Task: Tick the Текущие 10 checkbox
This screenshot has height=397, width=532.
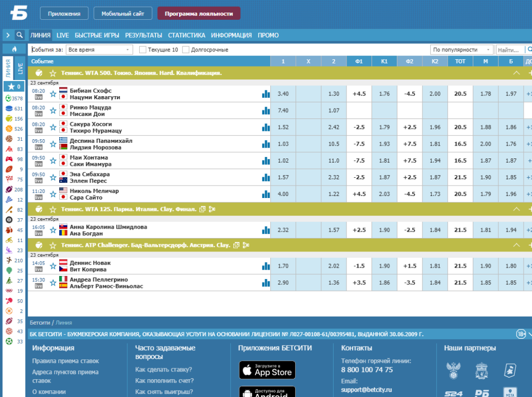Action: 143,49
